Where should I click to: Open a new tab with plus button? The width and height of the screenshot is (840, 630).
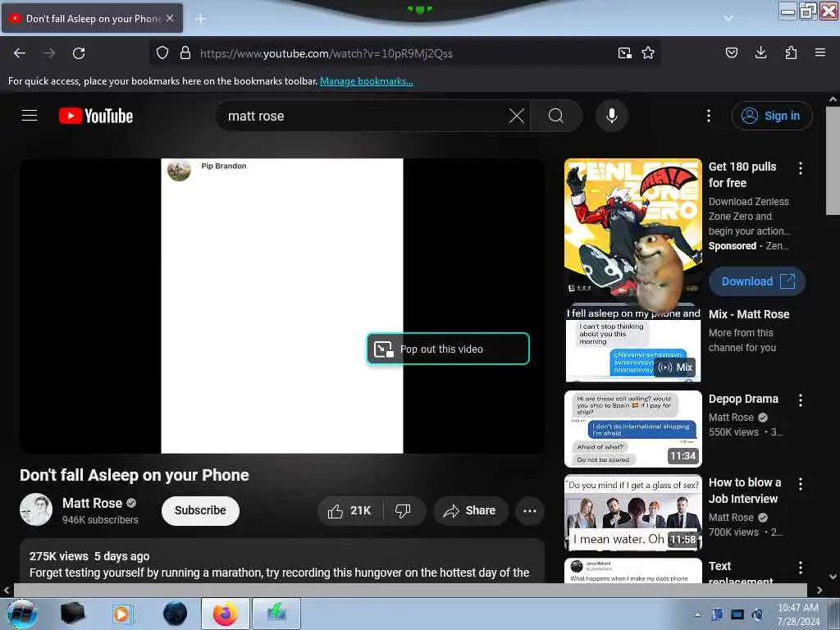pos(201,19)
